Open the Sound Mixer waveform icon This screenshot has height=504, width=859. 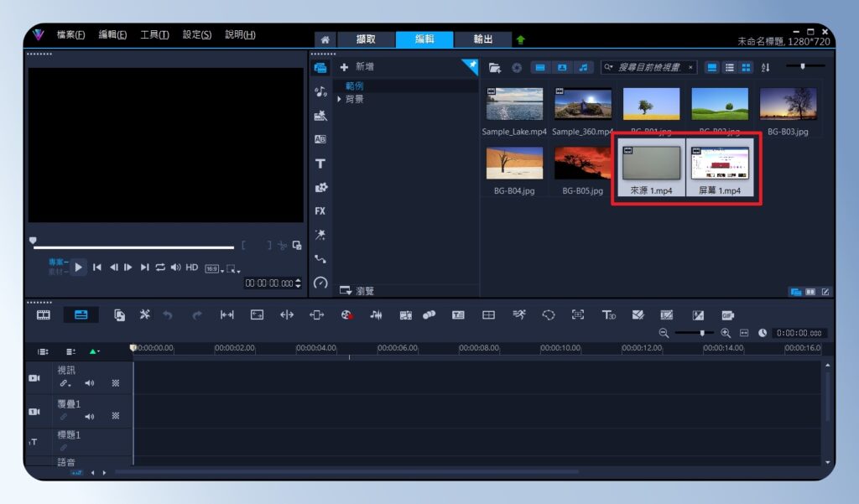pos(376,314)
